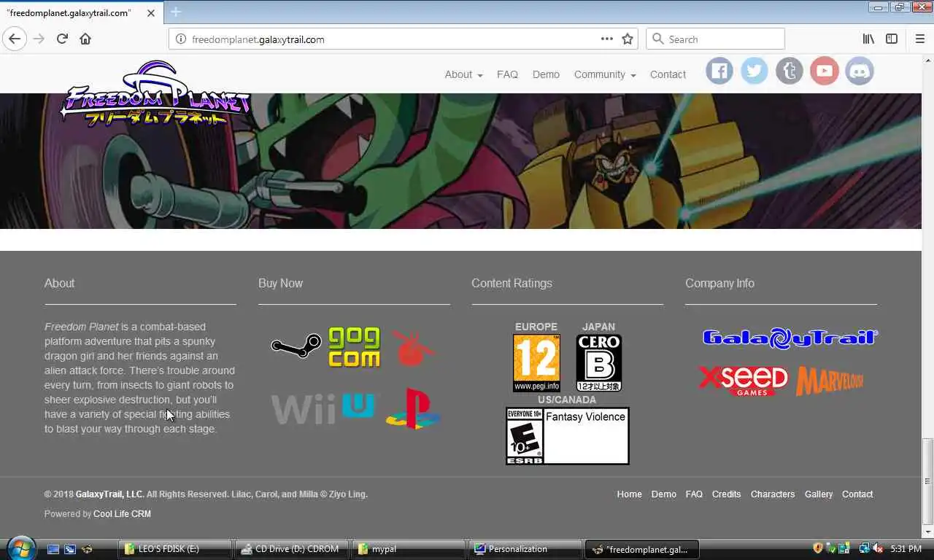Open the PlayStation store logo
Image resolution: width=934 pixels, height=560 pixels.
[x=413, y=408]
